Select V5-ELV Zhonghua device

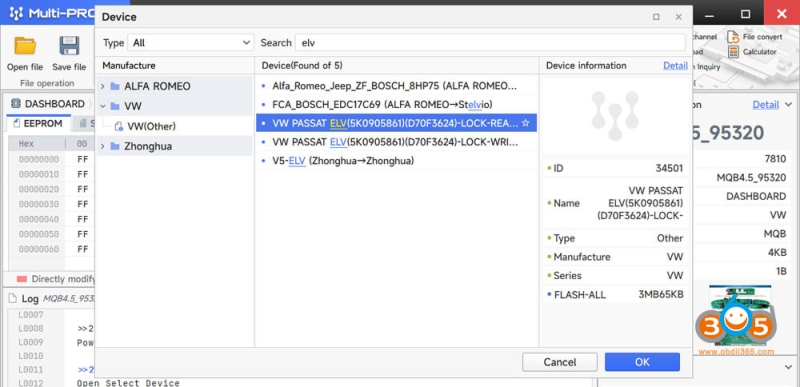tap(396, 161)
